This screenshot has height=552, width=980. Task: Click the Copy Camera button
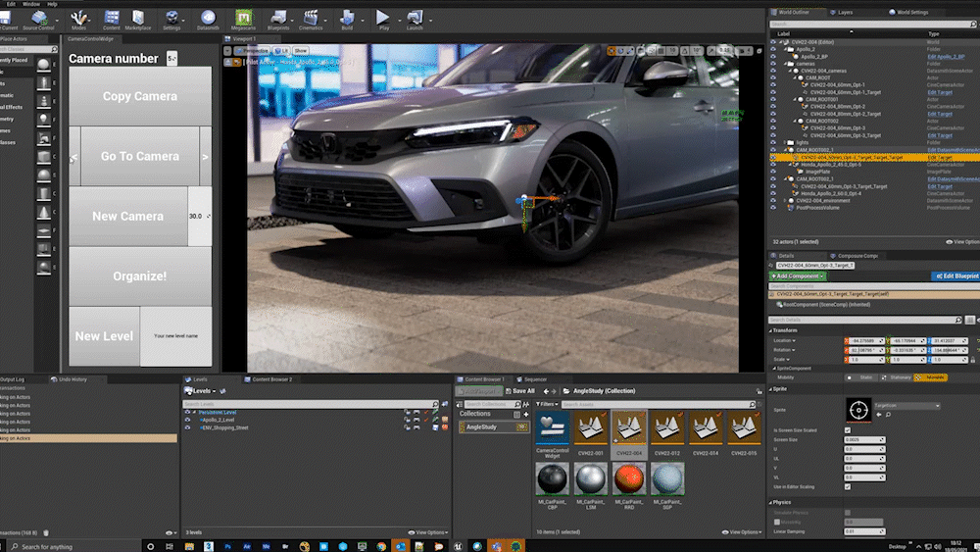pos(139,96)
